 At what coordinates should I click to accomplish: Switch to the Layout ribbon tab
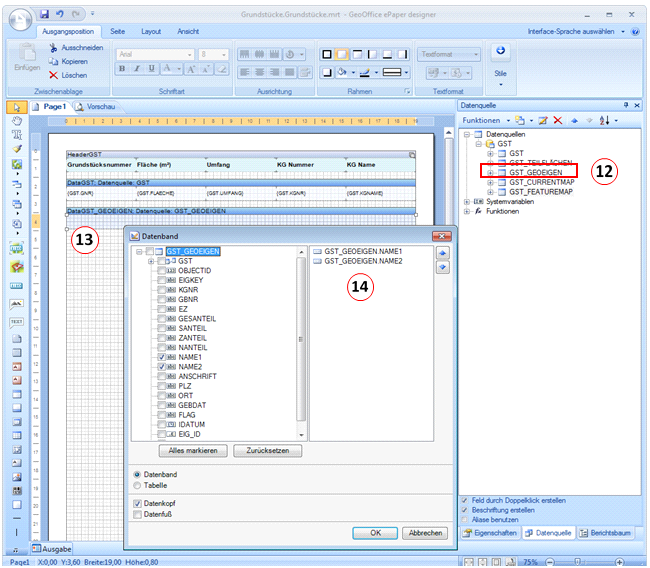(x=150, y=32)
